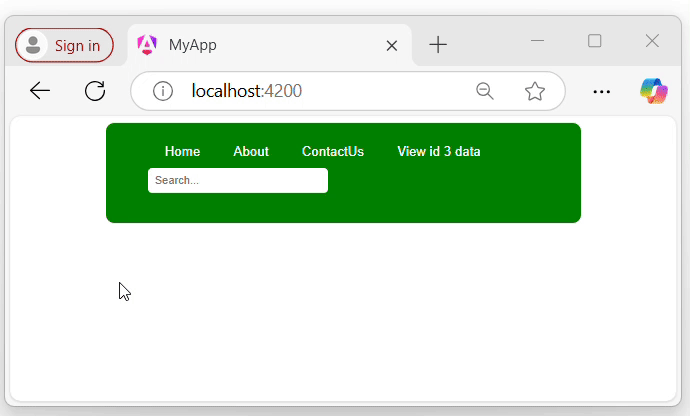Go to Home in green navbar
Image resolution: width=690 pixels, height=416 pixels.
pos(182,151)
